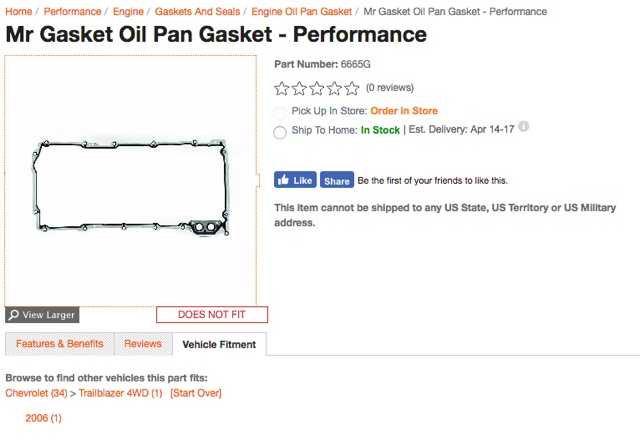This screenshot has width=640, height=440.
Task: Select Ship To Home option
Action: click(x=280, y=131)
